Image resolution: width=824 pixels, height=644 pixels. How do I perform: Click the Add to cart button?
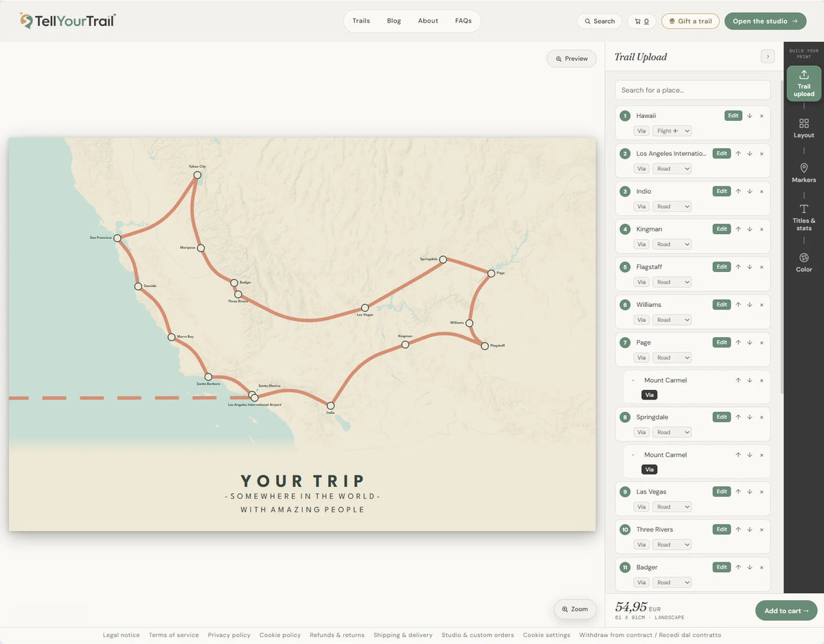786,610
